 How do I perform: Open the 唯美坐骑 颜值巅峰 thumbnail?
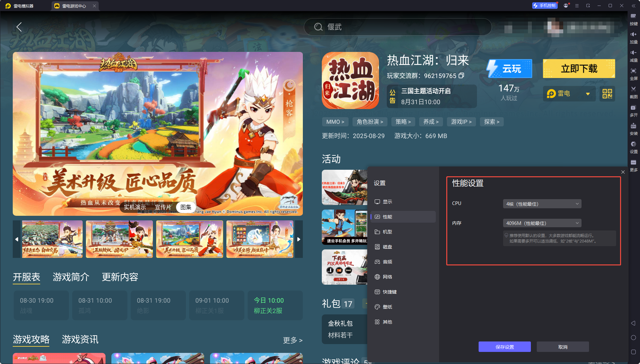260,239
